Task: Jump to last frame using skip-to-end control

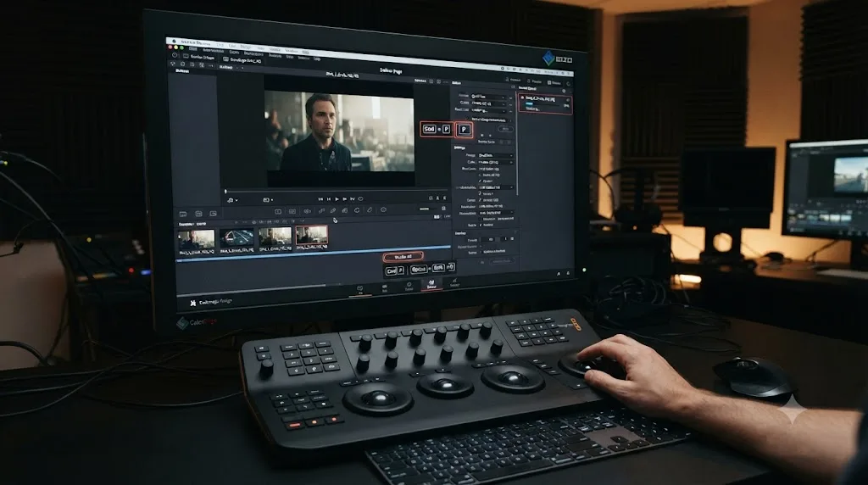Action: 352,198
